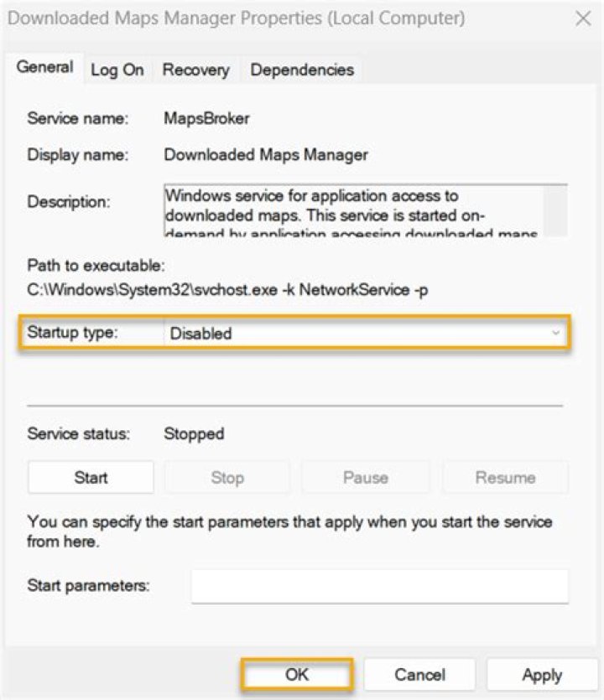The width and height of the screenshot is (604, 700).
Task: Click the MapsBroker service name text
Action: [x=206, y=119]
